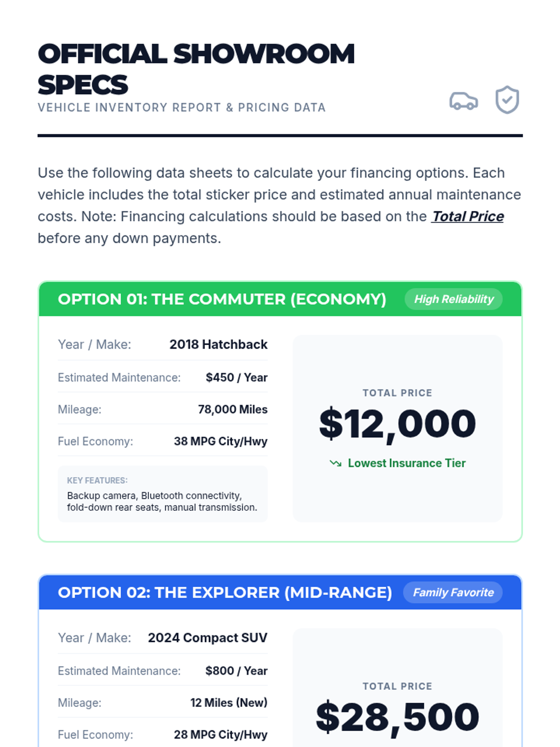Click the $12,000 total price
The image size is (560, 747).
[x=397, y=423]
